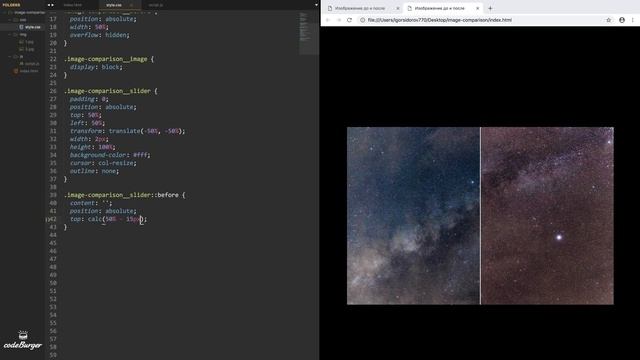Switch to the index.html editor tab
Screen dimensions: 640x360
coord(73,5)
